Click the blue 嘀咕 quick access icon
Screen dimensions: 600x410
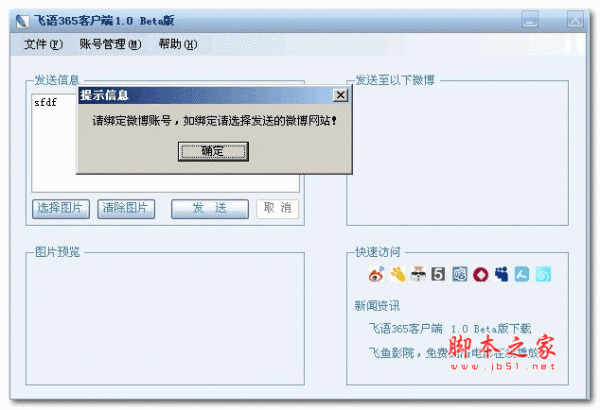point(460,274)
